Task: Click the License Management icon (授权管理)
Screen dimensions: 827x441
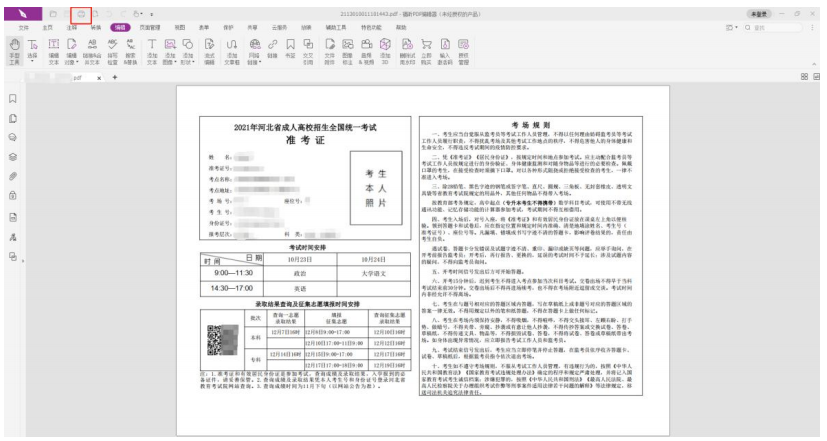Action: pos(463,52)
